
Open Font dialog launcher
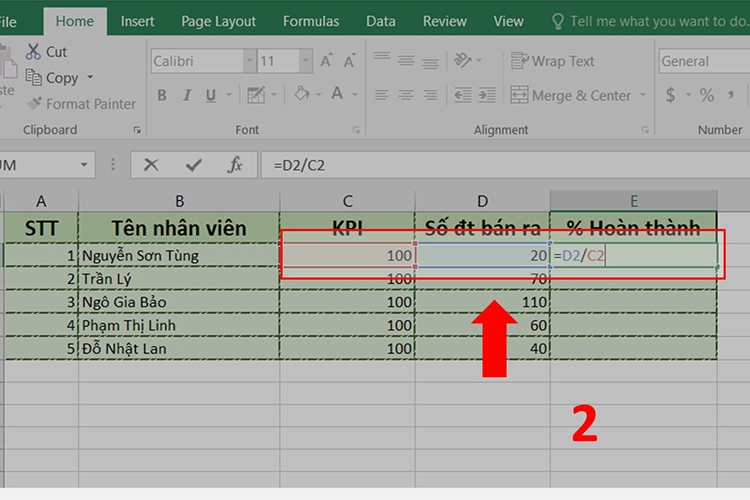356,130
